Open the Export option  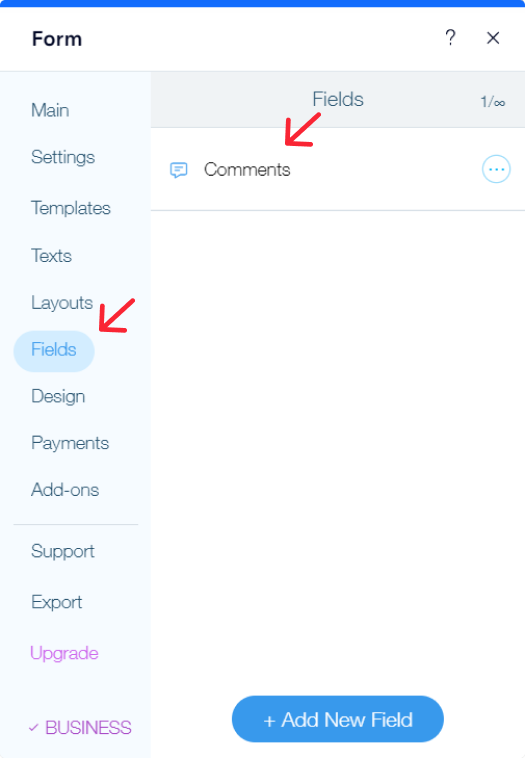(57, 602)
